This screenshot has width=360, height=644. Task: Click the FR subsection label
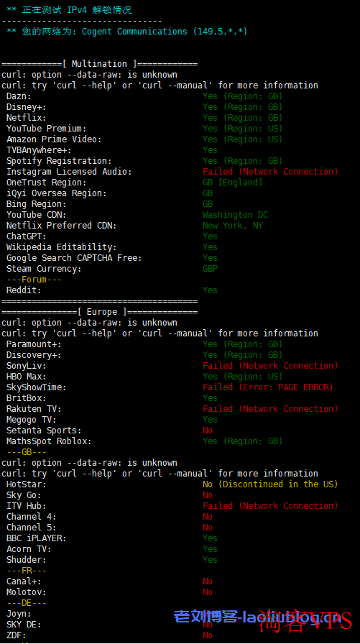27,571
